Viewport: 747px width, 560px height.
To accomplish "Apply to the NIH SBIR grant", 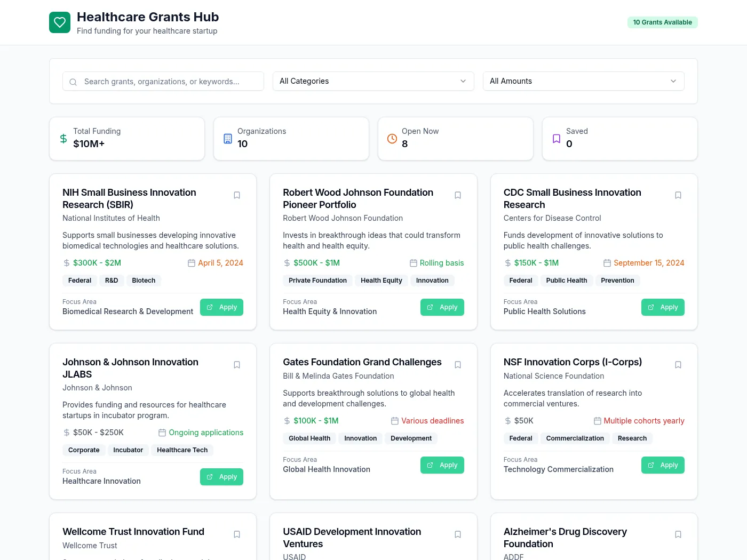I will point(221,307).
